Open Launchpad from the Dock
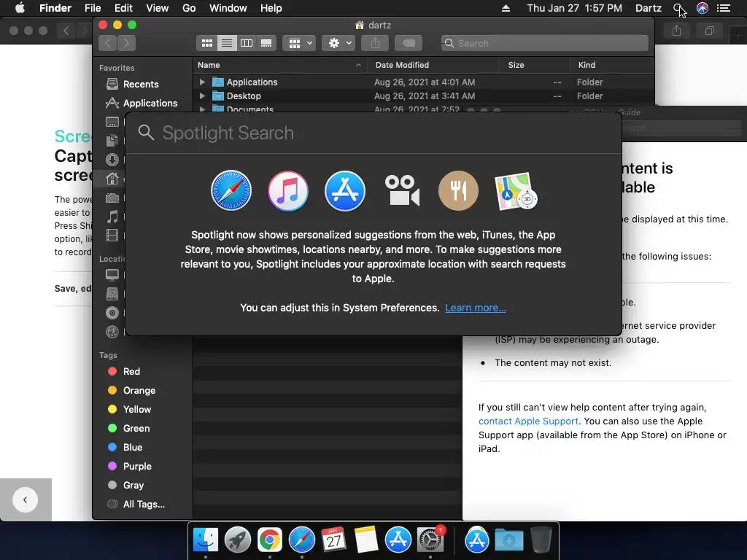This screenshot has height=560, width=747. (x=238, y=540)
